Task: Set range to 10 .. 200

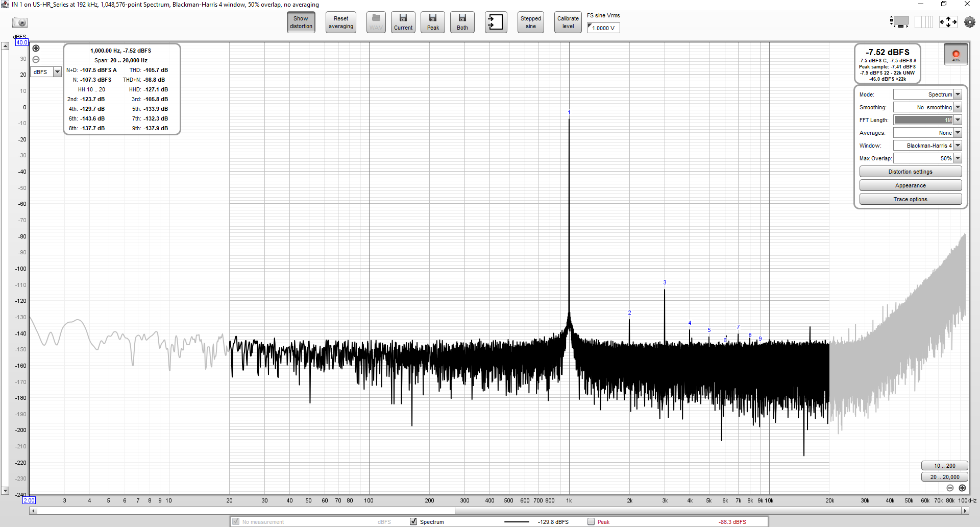Action: pyautogui.click(x=944, y=466)
